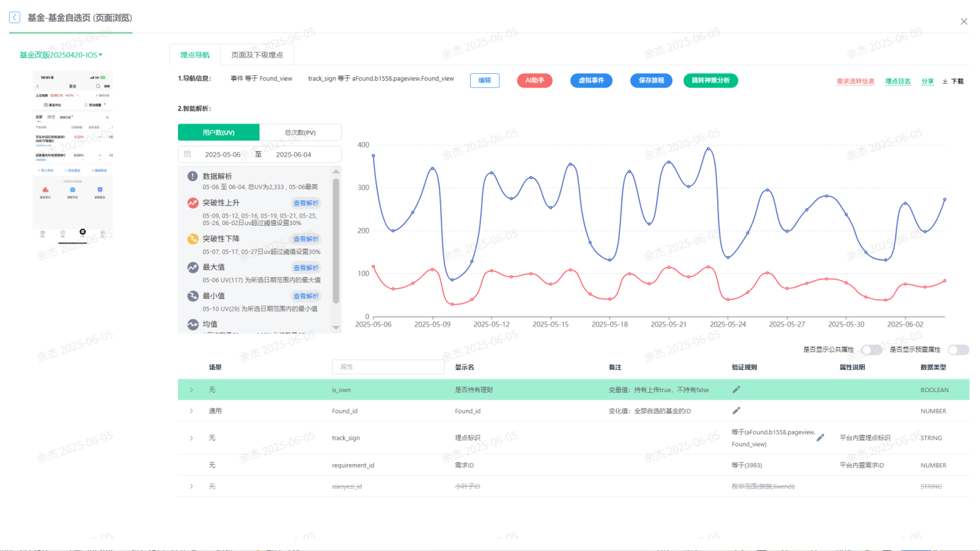The width and height of the screenshot is (980, 551).
Task: Open the 基金改版20250420-IOS version dropdown
Action: coord(61,55)
